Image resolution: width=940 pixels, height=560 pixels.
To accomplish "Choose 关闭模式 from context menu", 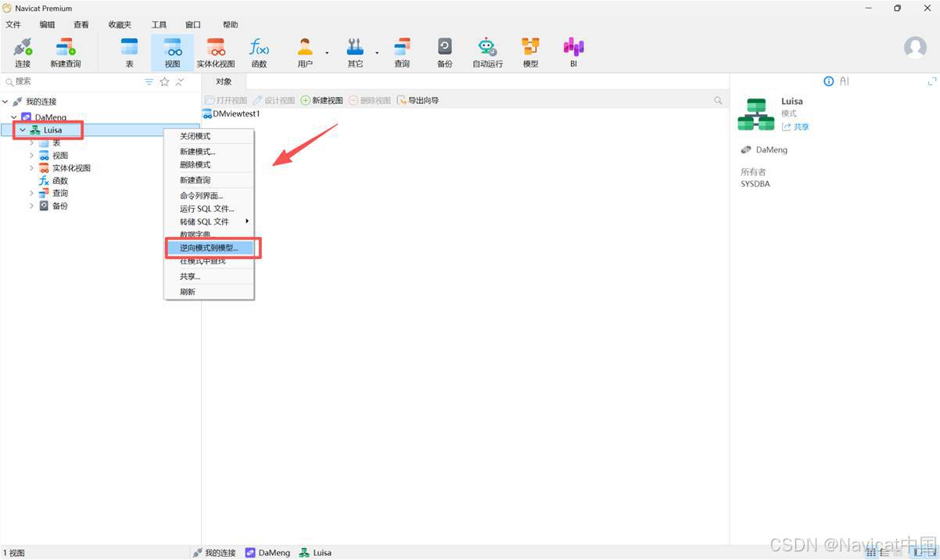I will tap(209, 136).
